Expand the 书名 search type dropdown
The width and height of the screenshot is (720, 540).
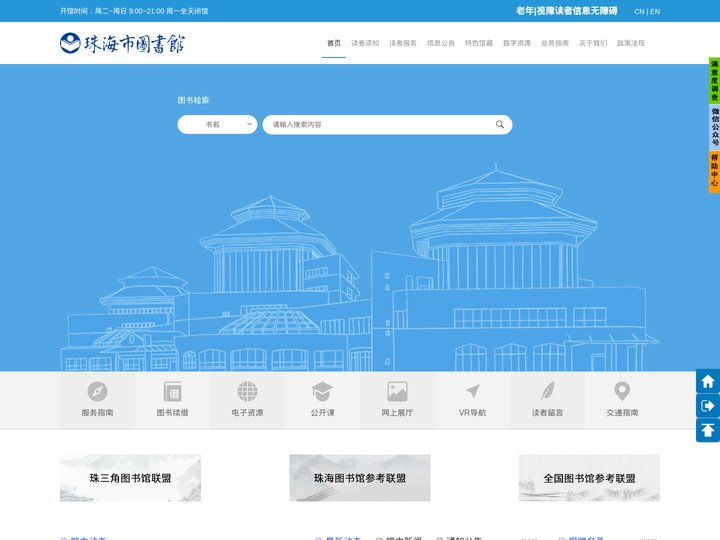coord(217,124)
